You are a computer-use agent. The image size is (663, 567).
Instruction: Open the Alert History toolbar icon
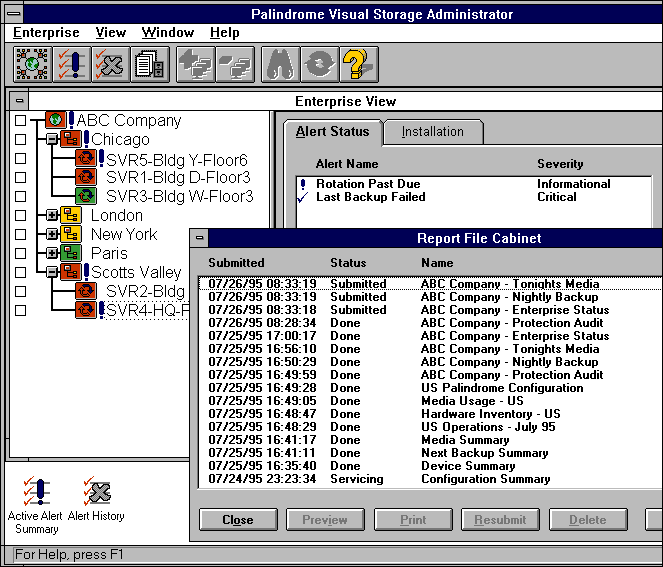click(x=111, y=64)
